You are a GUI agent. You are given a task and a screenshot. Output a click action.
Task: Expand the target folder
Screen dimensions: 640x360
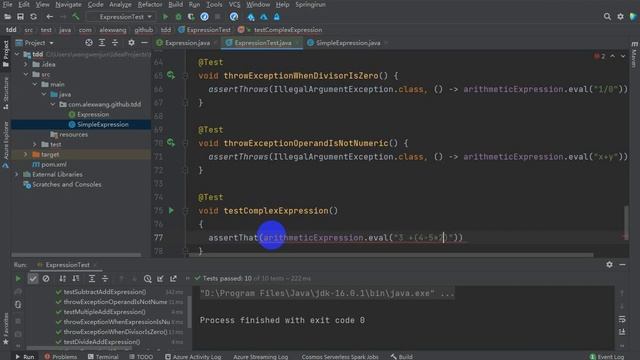[x=26, y=154]
